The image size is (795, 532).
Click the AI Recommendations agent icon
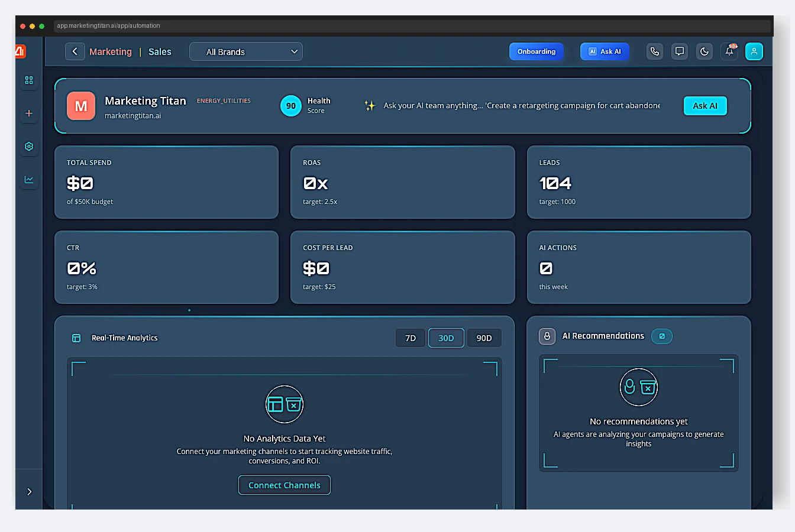tap(547, 336)
